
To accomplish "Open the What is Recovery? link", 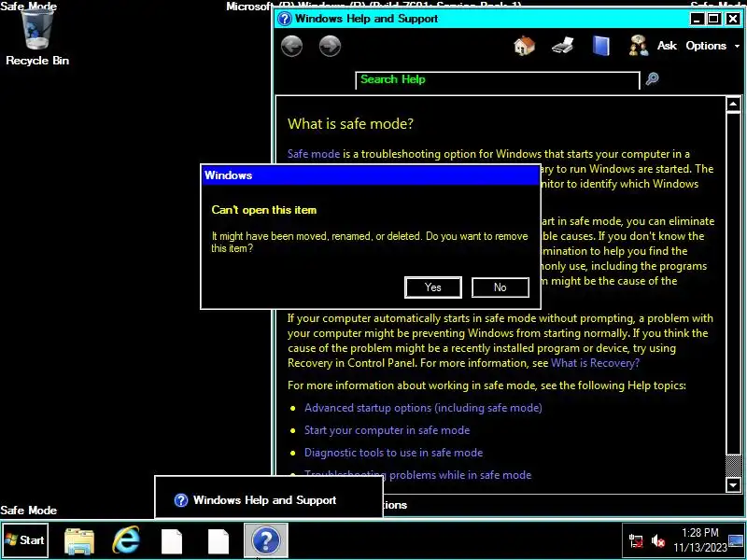I will (595, 363).
